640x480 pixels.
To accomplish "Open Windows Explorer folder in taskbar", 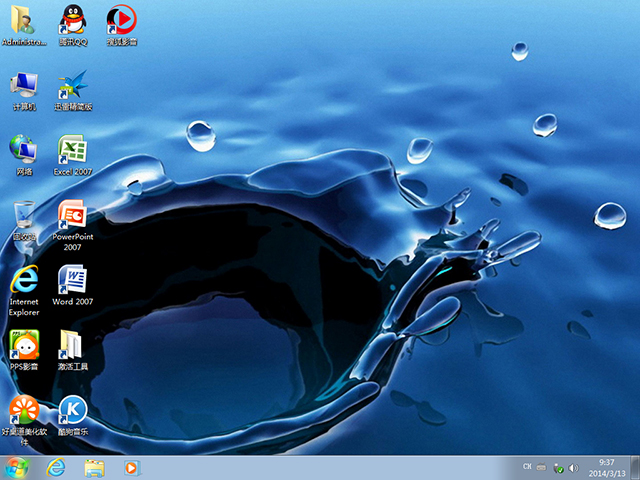I will 94,467.
